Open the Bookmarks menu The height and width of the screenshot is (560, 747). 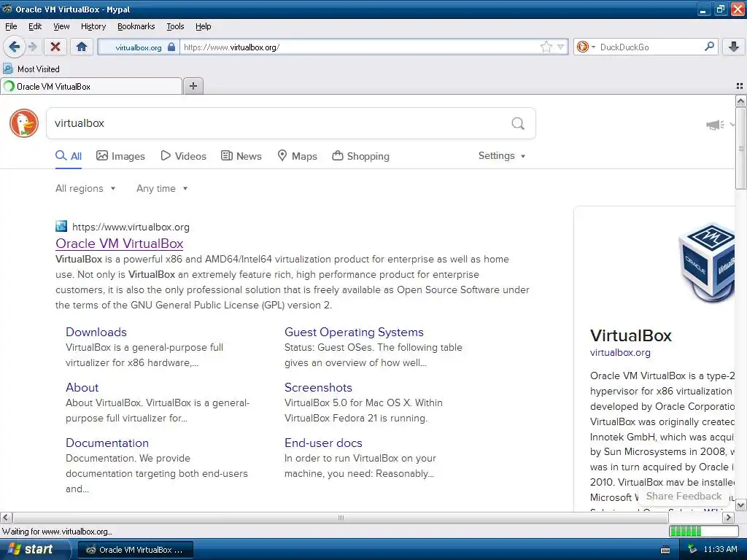(x=136, y=26)
